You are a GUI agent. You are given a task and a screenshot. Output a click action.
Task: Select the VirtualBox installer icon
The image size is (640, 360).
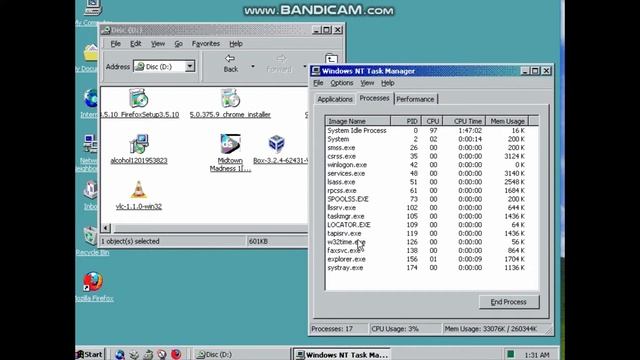point(276,144)
